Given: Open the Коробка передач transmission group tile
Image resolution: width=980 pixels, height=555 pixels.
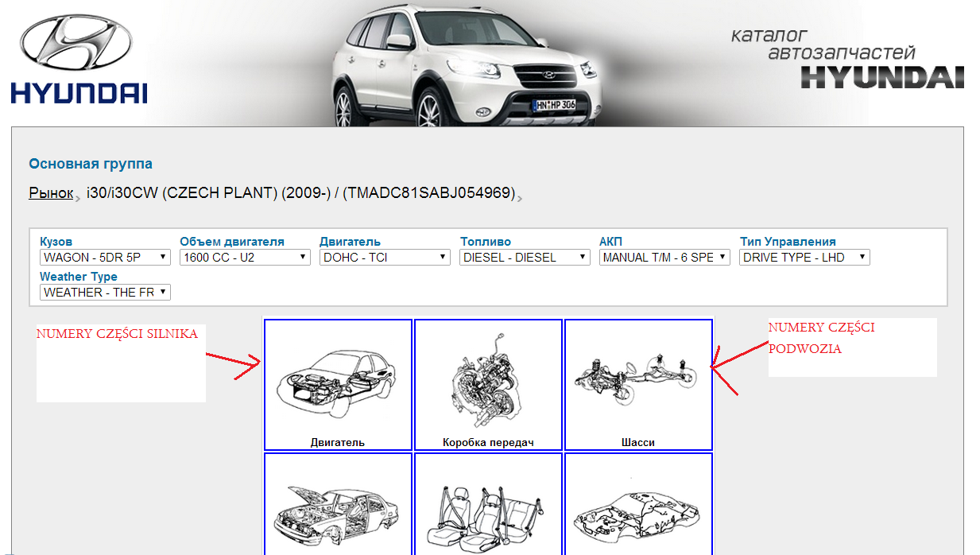Looking at the screenshot, I should (488, 385).
